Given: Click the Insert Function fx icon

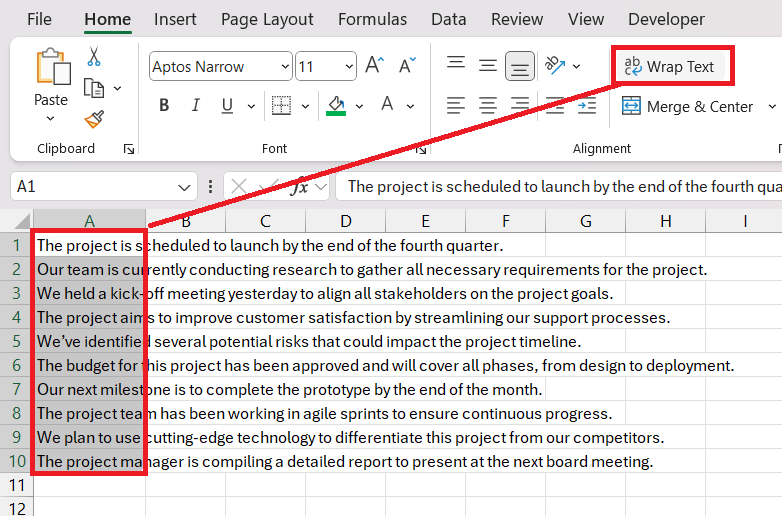Looking at the screenshot, I should [x=299, y=187].
